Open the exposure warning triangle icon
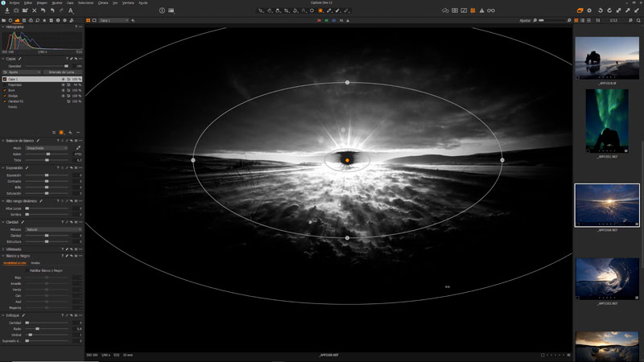This screenshot has width=644, height=362. point(481,10)
